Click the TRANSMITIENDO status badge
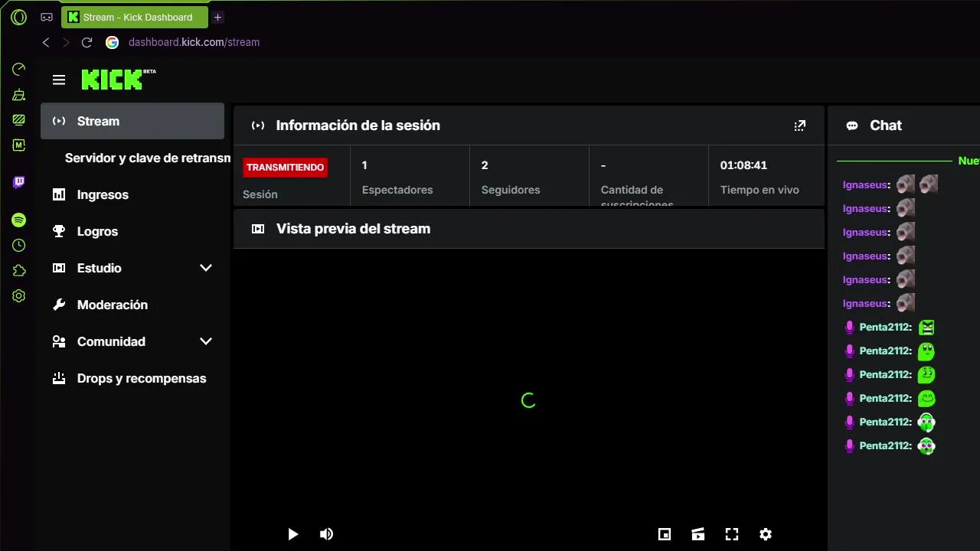The height and width of the screenshot is (551, 980). (x=286, y=167)
